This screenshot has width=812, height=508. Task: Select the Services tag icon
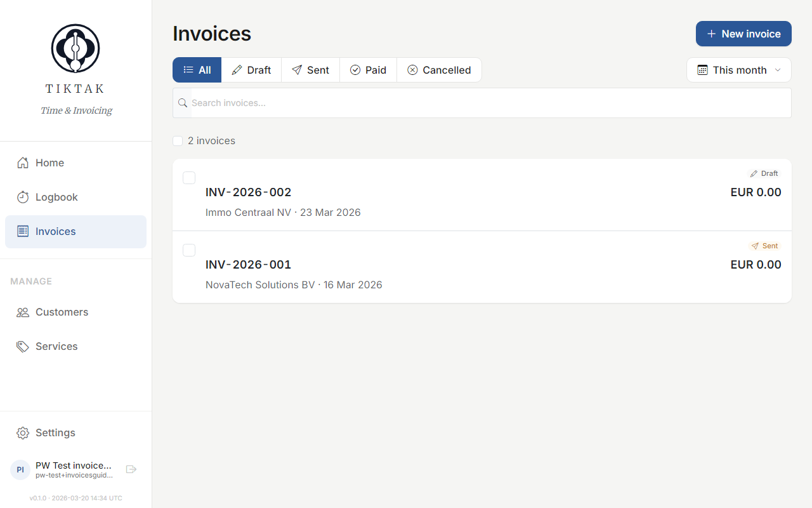23,346
